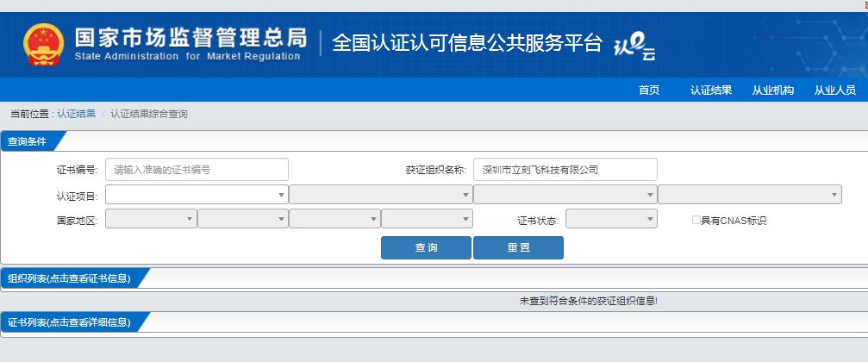This screenshot has height=362, width=868.
Task: Click the 证书列表 panel header
Action: coord(69,321)
